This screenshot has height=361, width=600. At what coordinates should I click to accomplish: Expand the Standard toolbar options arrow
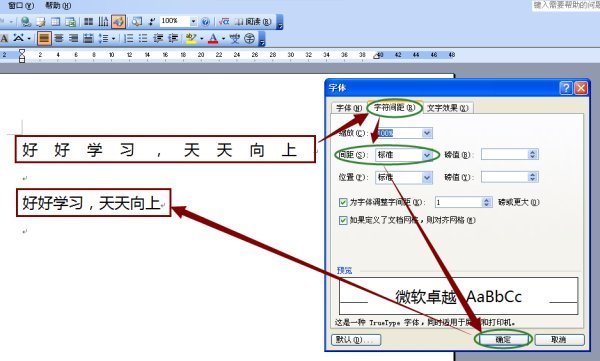coord(280,22)
